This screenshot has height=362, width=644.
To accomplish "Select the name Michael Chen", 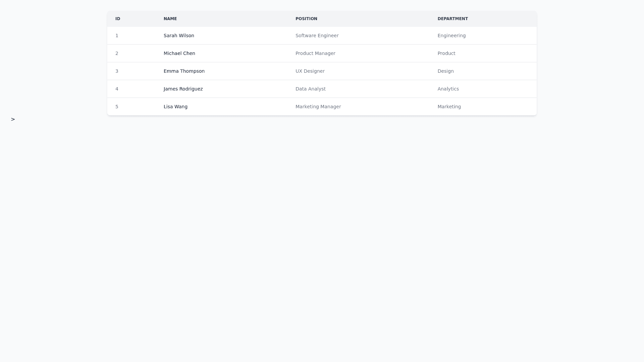I will pos(179,53).
